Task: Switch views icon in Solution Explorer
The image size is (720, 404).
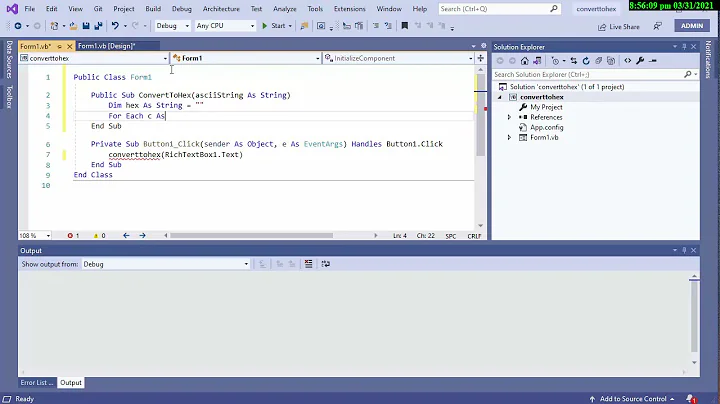Action: point(537,61)
